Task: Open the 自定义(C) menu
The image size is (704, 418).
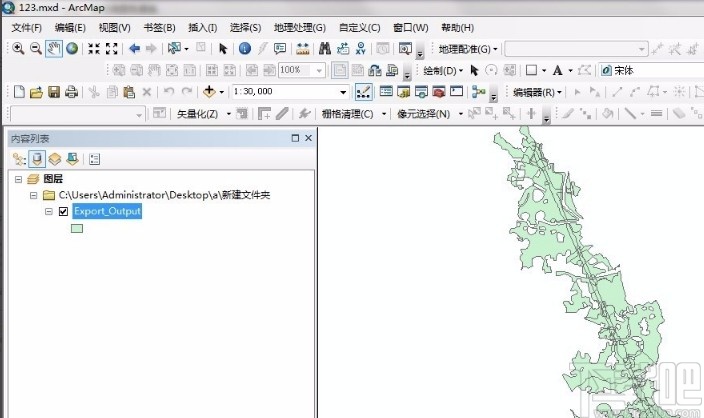Action: point(359,28)
